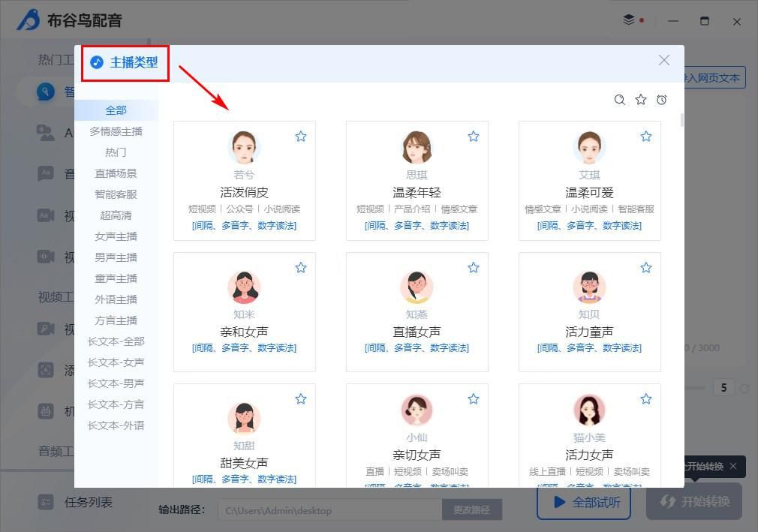
Task: Select 艾琪 avatar thumbnail
Action: pos(589,147)
